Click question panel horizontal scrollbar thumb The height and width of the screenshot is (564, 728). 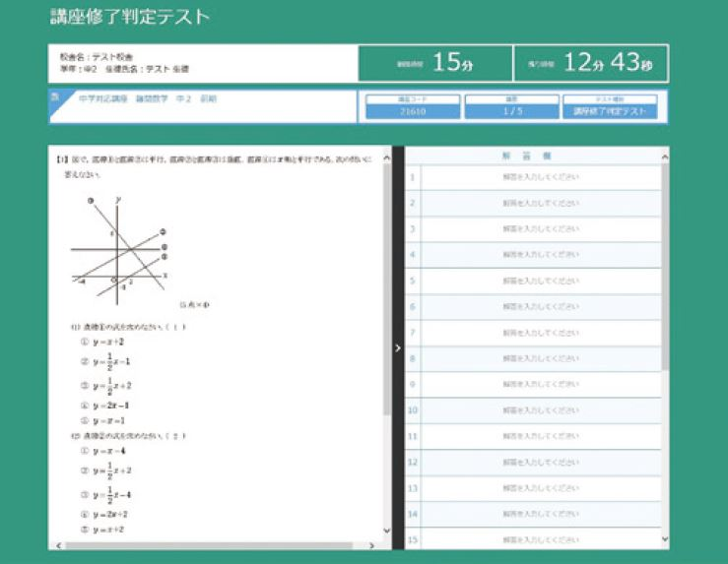pyautogui.click(x=209, y=545)
